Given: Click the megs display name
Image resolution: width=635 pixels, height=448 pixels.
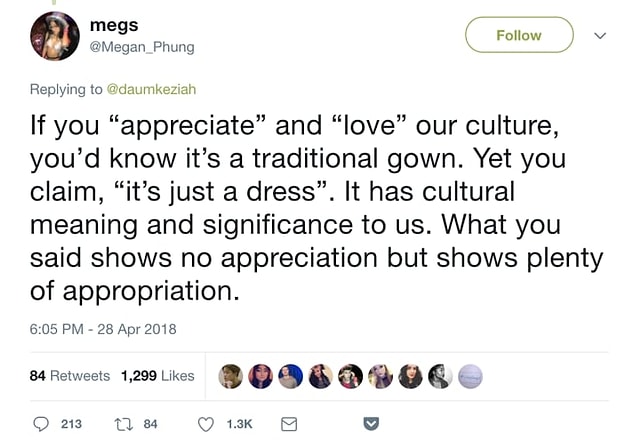Looking at the screenshot, I should point(114,25).
